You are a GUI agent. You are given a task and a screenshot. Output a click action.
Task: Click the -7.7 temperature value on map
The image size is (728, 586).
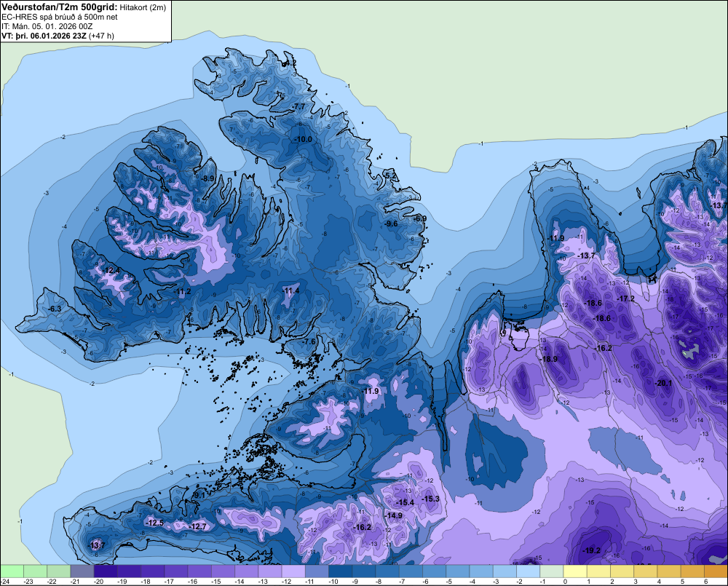click(x=298, y=107)
